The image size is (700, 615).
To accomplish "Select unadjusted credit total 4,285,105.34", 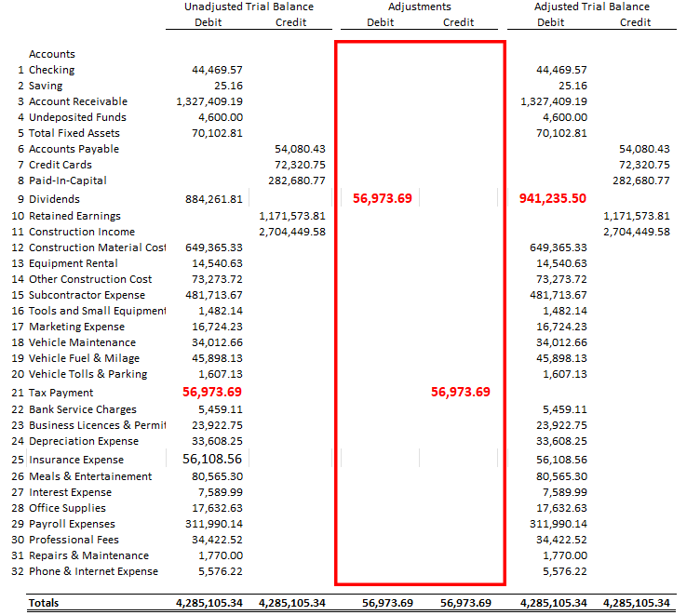I will click(292, 603).
